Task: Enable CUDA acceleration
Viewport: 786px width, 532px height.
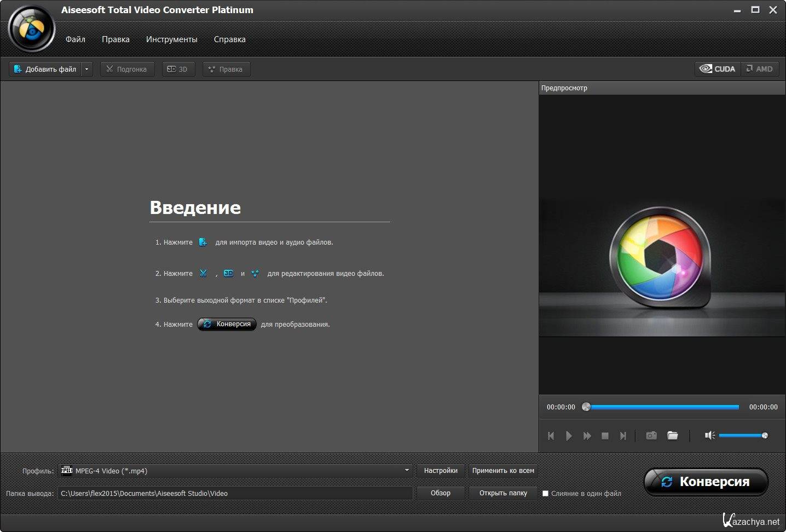Action: pos(718,69)
